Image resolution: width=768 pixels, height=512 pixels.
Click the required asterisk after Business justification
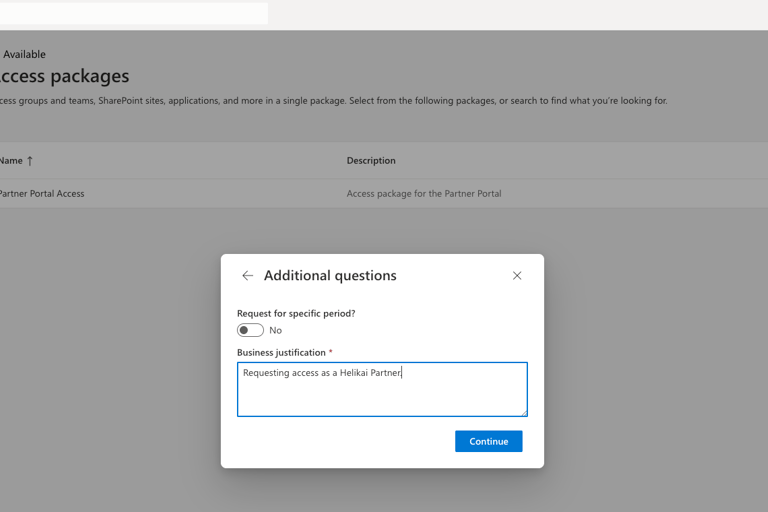(331, 352)
